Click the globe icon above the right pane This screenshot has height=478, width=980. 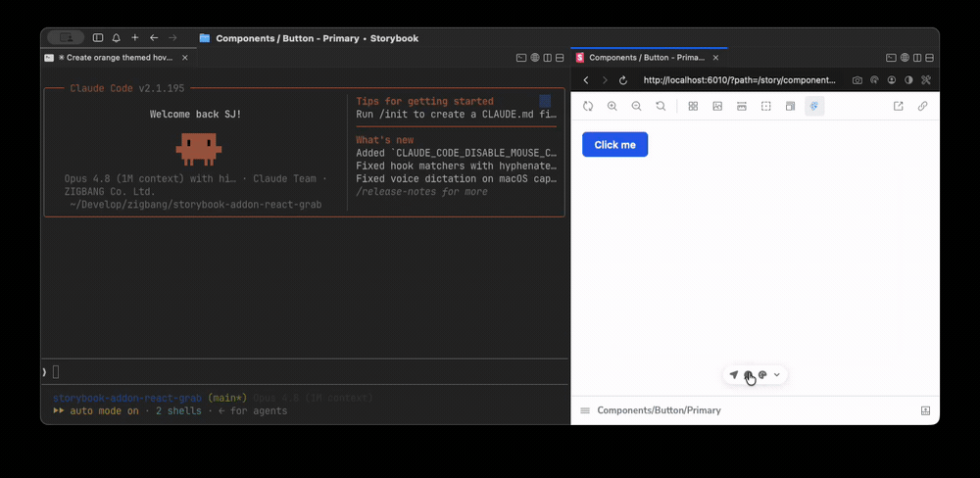[x=905, y=58]
